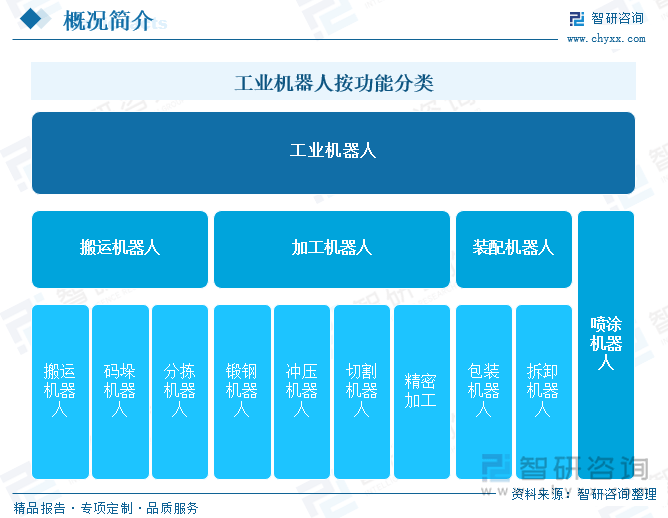Image resolution: width=668 pixels, height=518 pixels.
Task: Click the tall 喷涂机器人 box
Action: [606, 345]
